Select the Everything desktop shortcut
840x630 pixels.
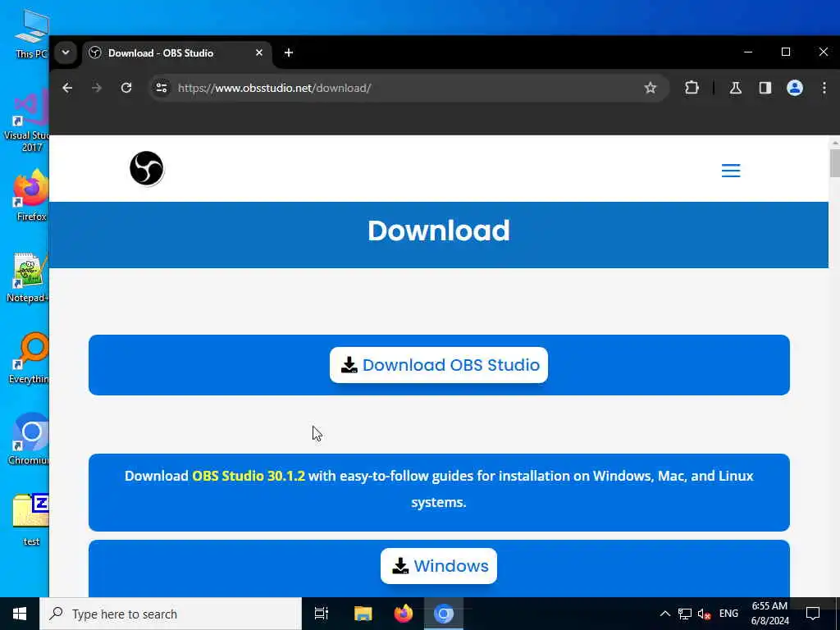[29, 358]
